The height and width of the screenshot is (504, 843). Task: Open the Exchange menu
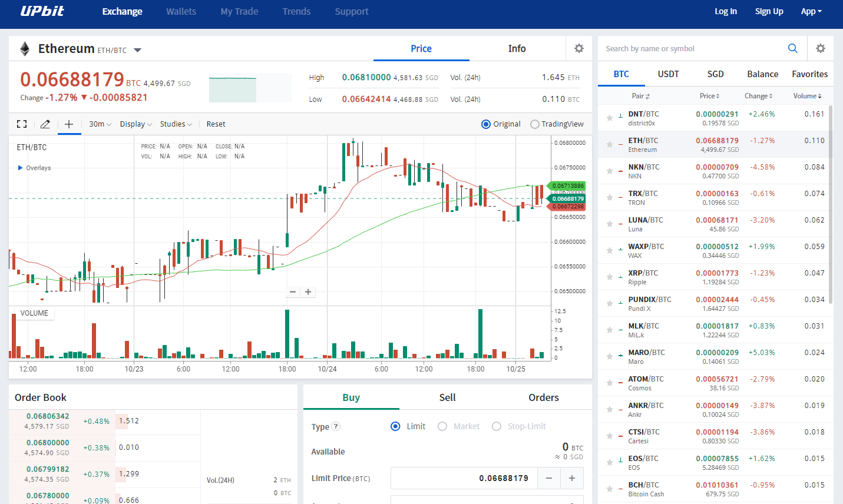point(122,11)
